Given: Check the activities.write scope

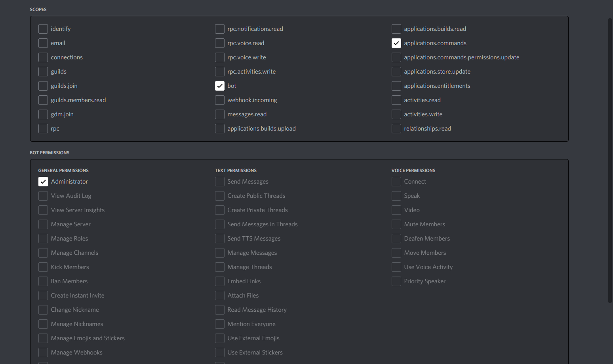Looking at the screenshot, I should click(x=396, y=114).
